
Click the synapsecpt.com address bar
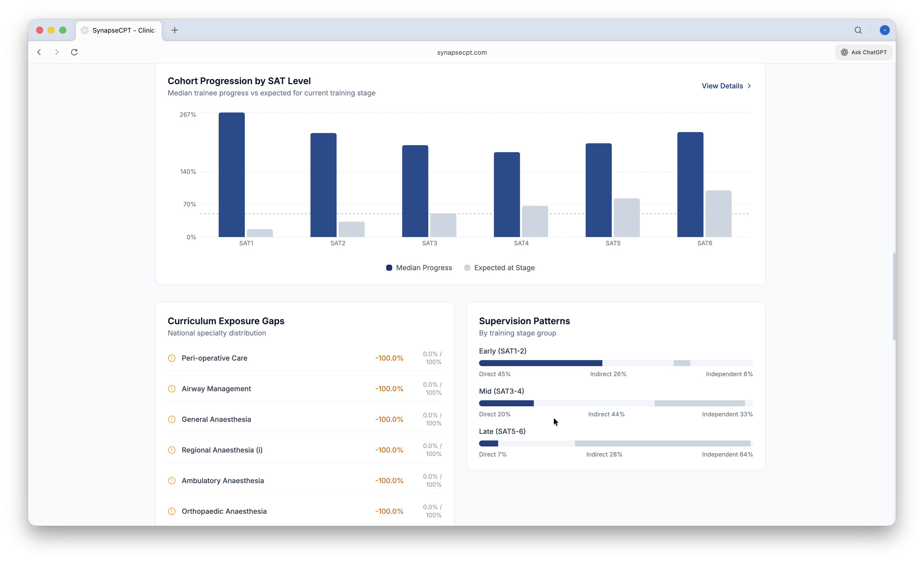[x=462, y=52]
